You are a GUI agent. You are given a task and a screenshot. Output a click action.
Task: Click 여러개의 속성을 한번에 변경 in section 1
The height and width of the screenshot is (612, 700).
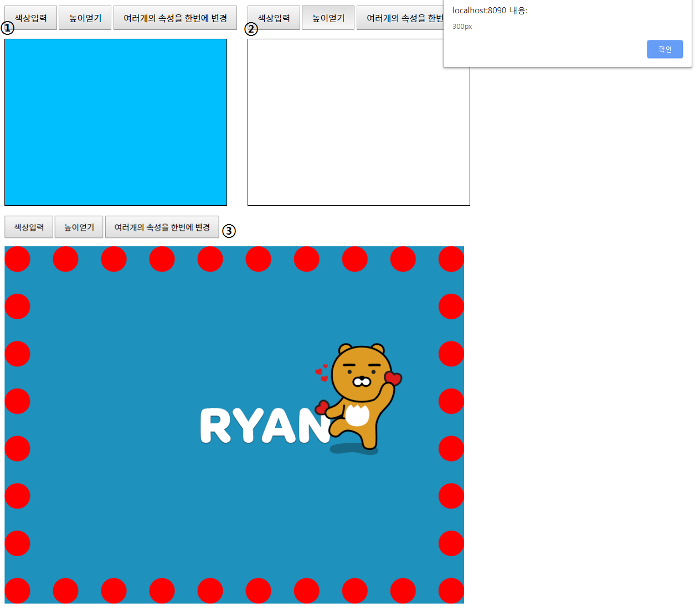(175, 18)
